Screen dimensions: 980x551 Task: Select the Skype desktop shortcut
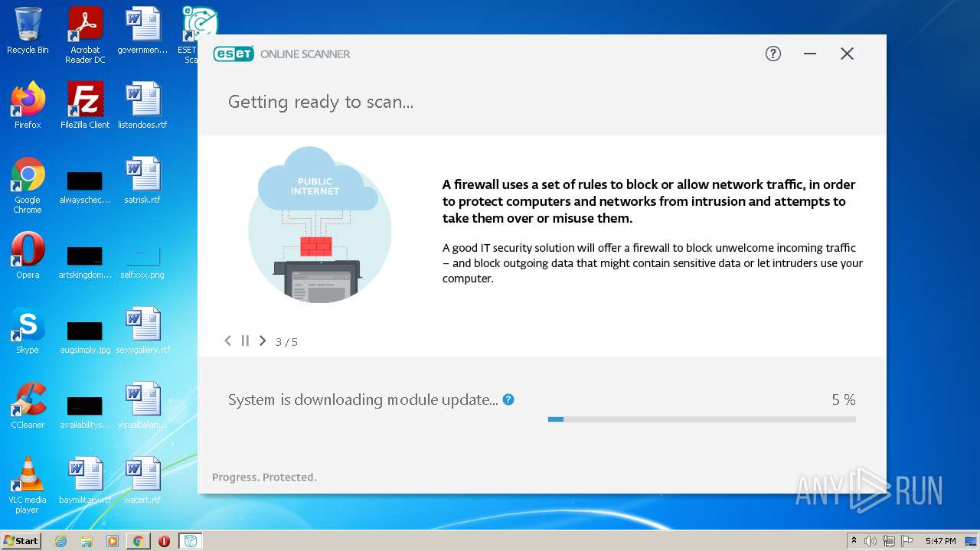(x=28, y=331)
